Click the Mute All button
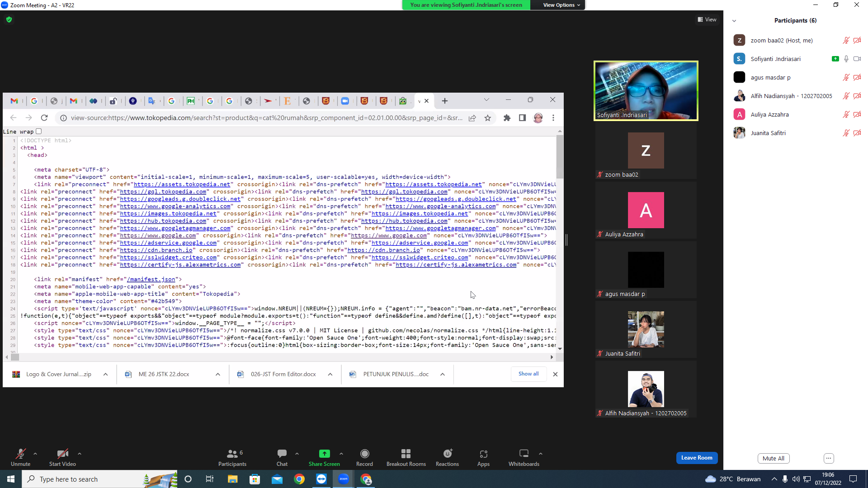The height and width of the screenshot is (488, 868). [x=774, y=458]
